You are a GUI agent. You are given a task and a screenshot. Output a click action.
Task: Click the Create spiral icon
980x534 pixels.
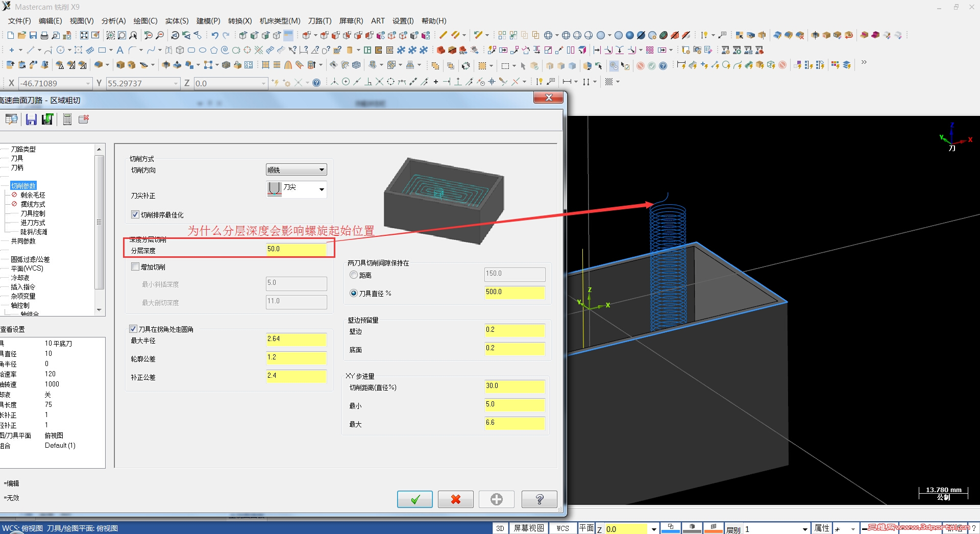(x=225, y=50)
